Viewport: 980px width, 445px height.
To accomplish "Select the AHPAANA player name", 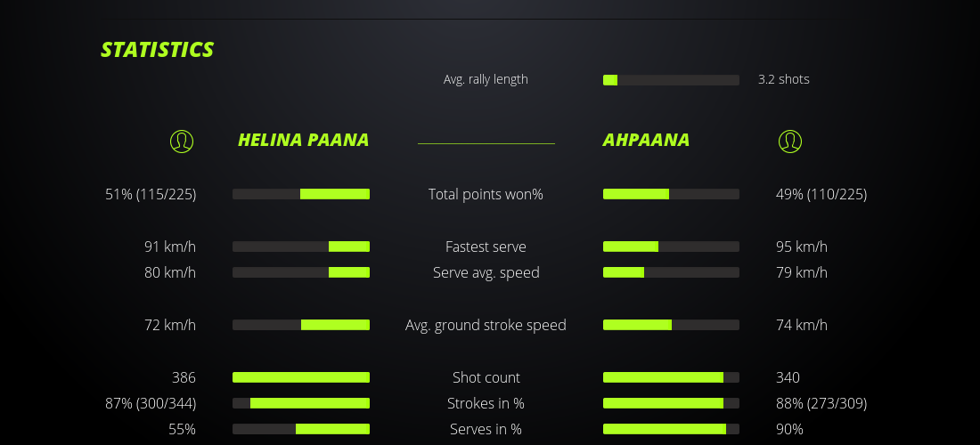I will pos(646,140).
